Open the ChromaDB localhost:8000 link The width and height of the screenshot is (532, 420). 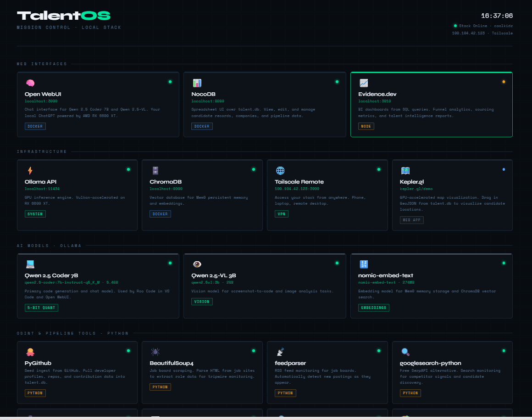(166, 189)
